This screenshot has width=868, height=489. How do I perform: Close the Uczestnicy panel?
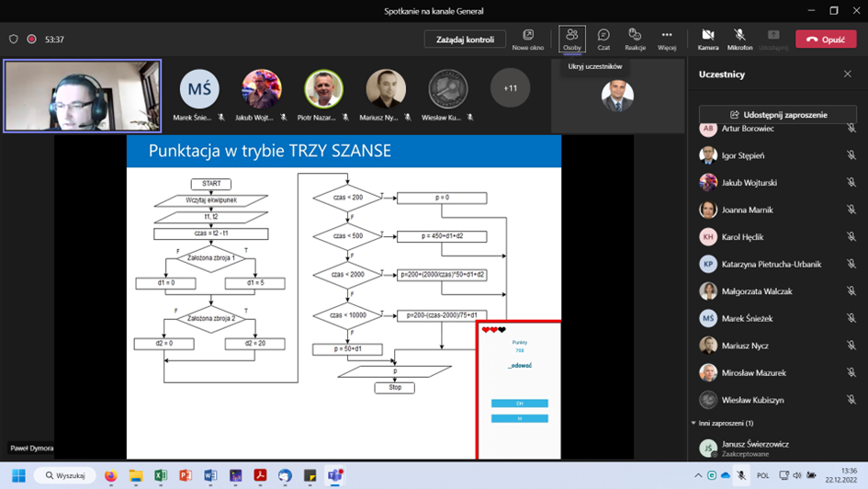(848, 74)
